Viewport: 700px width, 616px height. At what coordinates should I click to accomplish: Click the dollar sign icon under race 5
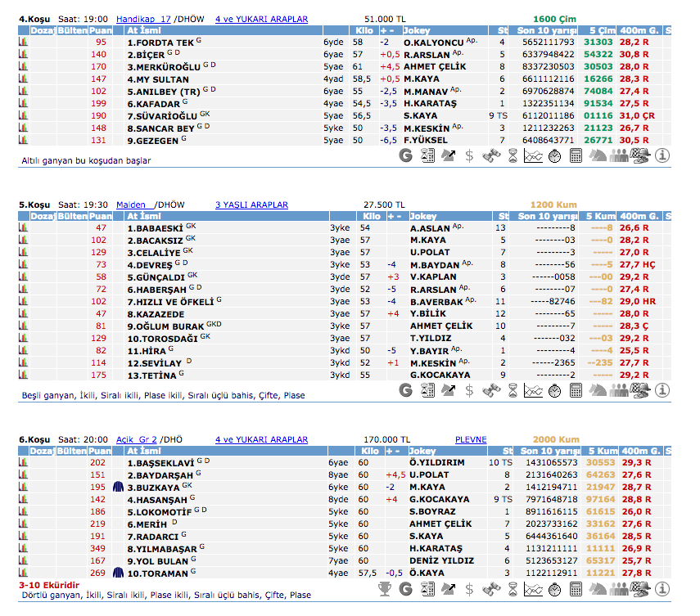click(x=469, y=390)
